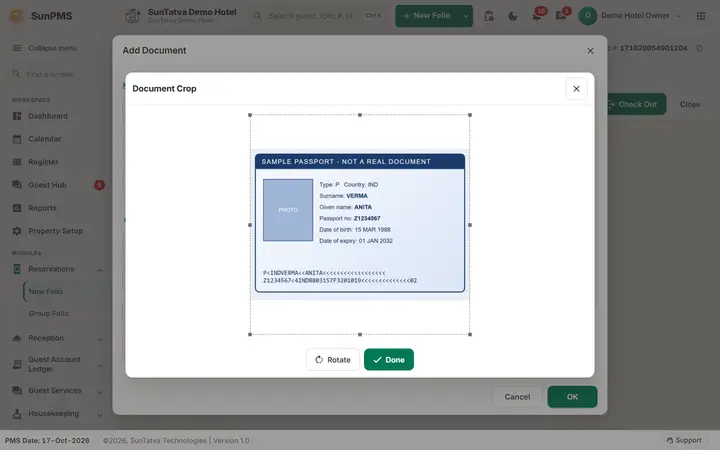Screen dimensions: 720x450
Task: Select the right-middle crop handle
Action: (x=470, y=225)
